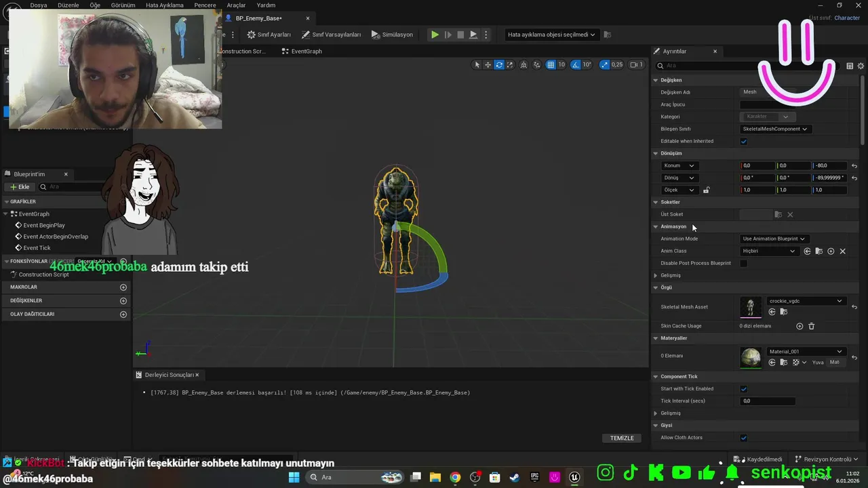
Task: Toggle scale snapping in viewport
Action: (x=604, y=65)
